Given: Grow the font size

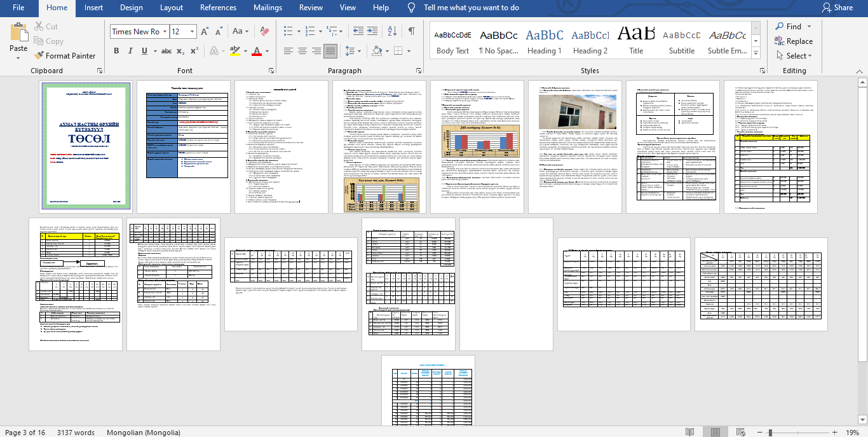Looking at the screenshot, I should click(205, 31).
